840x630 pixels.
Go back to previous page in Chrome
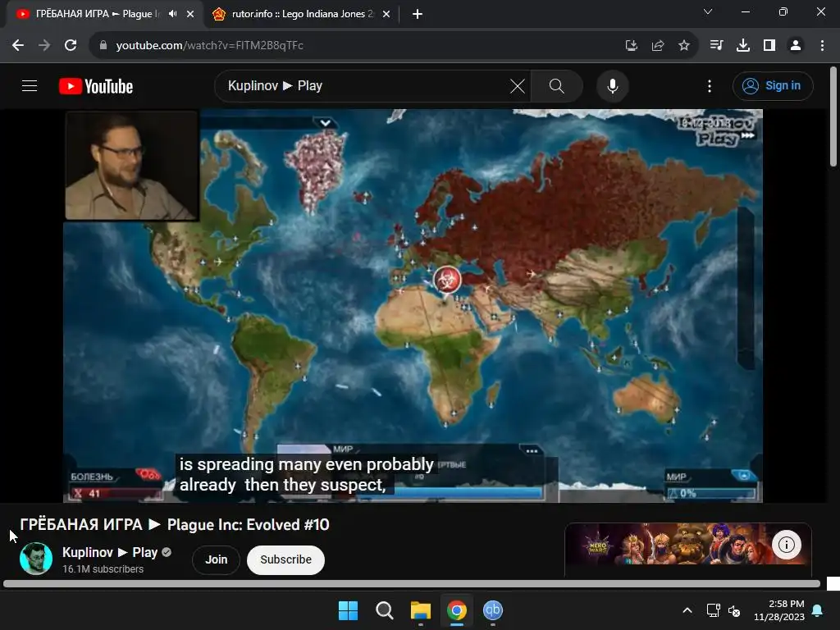point(18,46)
